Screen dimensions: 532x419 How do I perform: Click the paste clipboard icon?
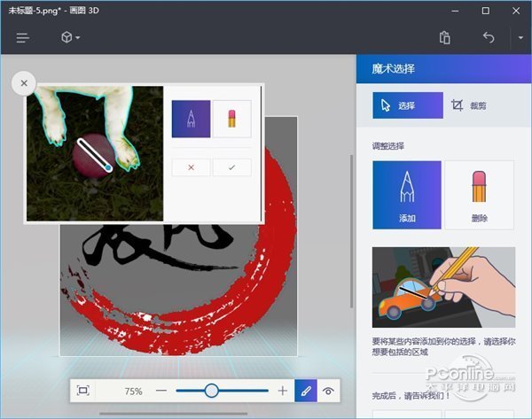click(x=444, y=37)
